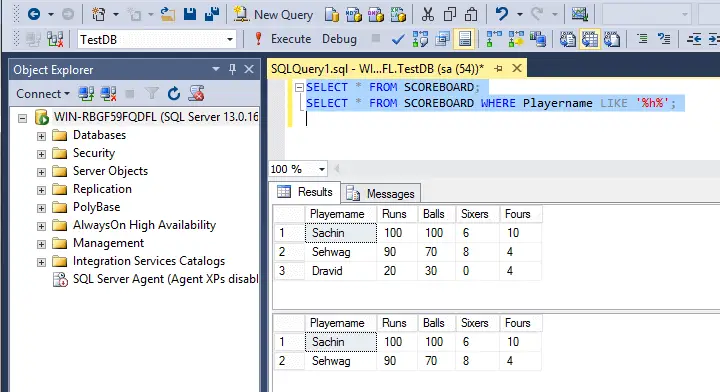
Task: Switch to the Messages tab
Action: pyautogui.click(x=381, y=194)
